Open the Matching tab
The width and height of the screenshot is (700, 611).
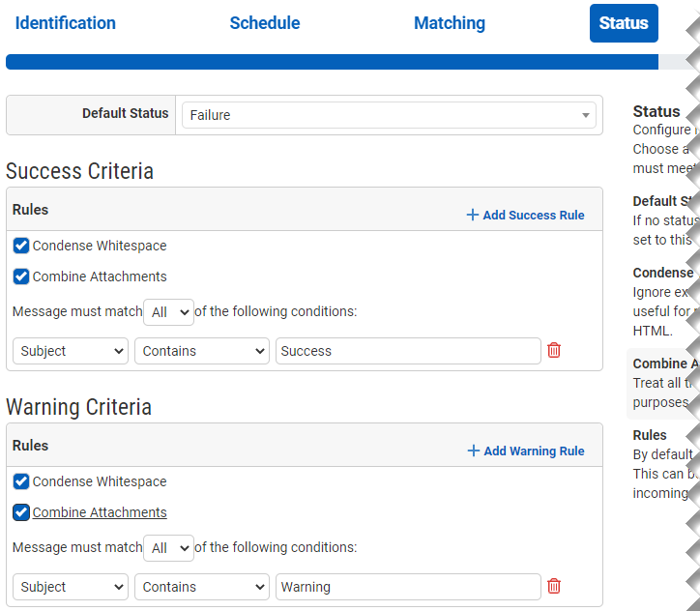[450, 23]
